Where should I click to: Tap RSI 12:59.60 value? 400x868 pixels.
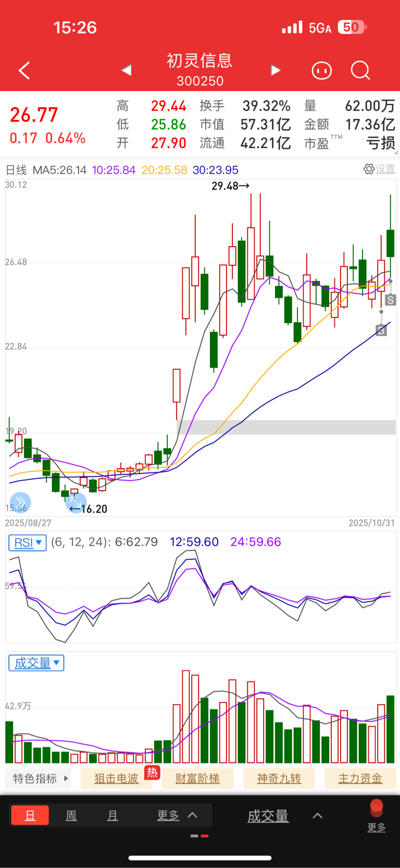coord(194,542)
